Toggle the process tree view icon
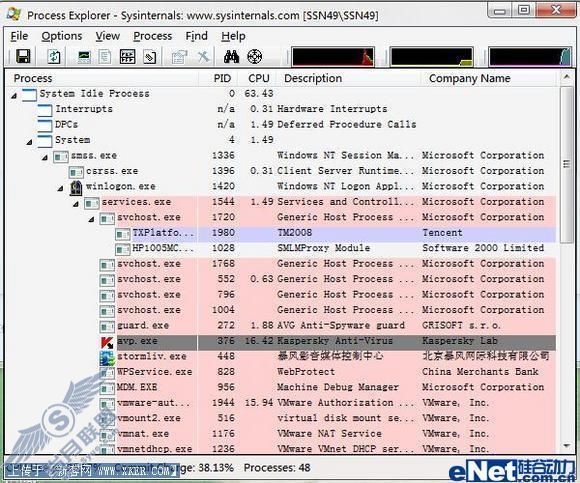 pos(105,57)
